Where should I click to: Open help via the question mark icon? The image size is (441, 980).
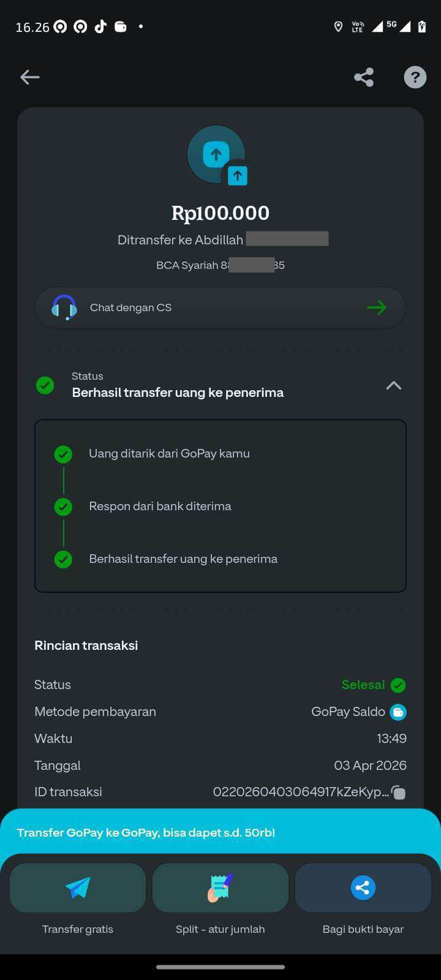[415, 77]
